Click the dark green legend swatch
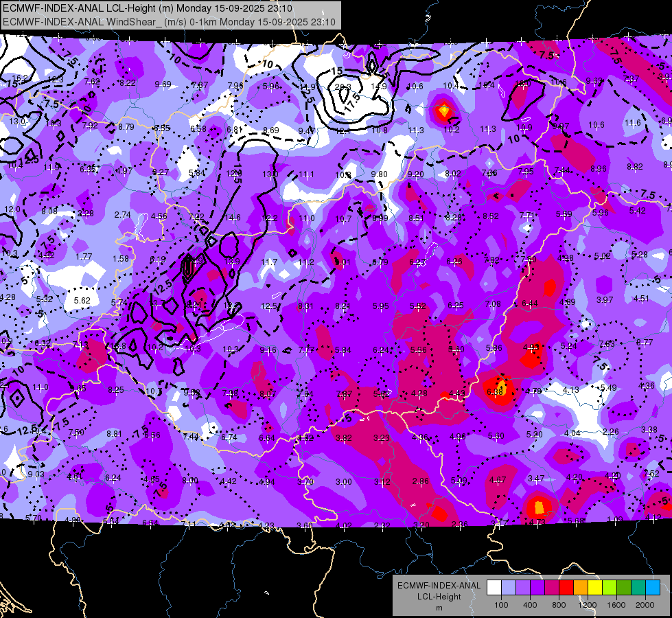Image resolution: width=672 pixels, height=618 pixels. pyautogui.click(x=623, y=588)
